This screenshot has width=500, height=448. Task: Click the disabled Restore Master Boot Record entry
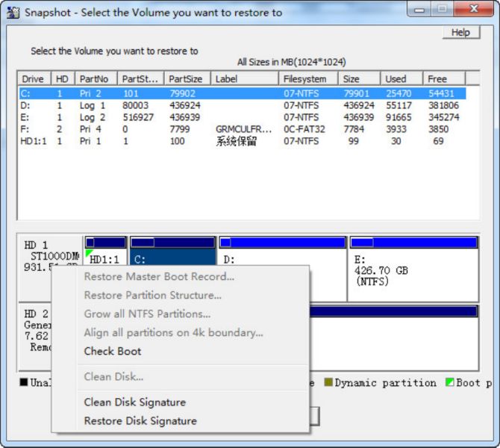click(159, 276)
